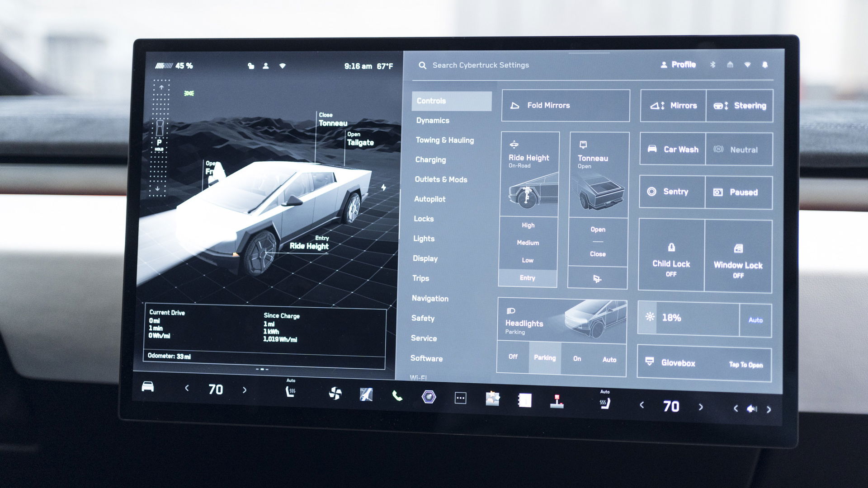Tap HomeLink garage icon in header
Image resolution: width=868 pixels, height=488 pixels.
tap(730, 65)
